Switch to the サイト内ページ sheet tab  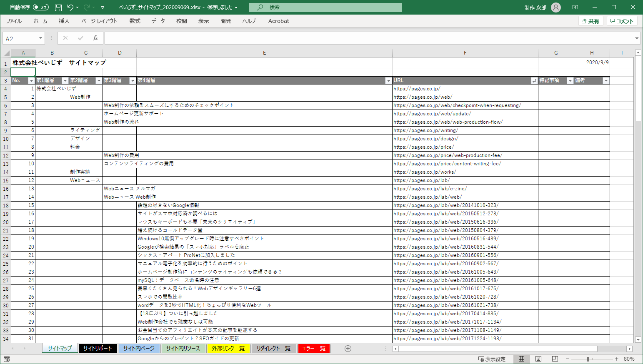pyautogui.click(x=139, y=349)
